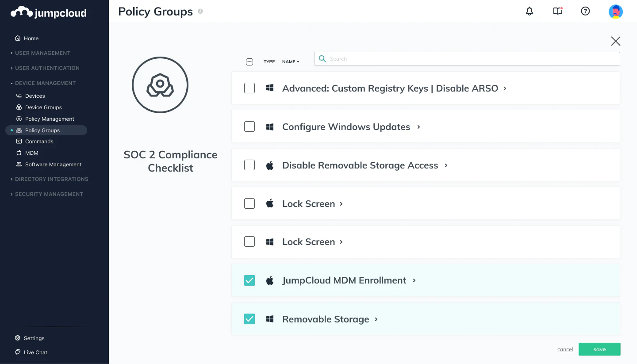Open JumpCloud resources book icon
Screen dimensions: 637x364
click(557, 11)
